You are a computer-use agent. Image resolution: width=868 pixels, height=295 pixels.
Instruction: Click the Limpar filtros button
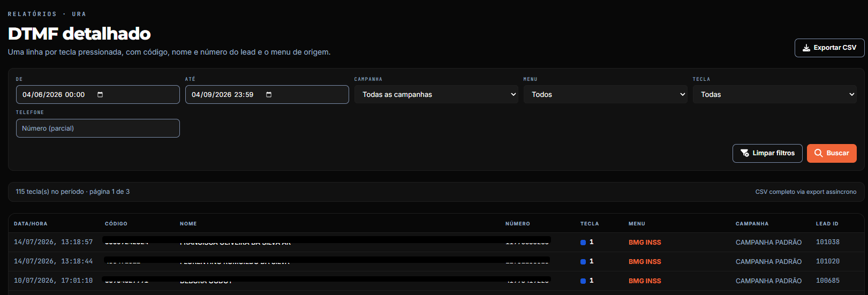tap(767, 153)
